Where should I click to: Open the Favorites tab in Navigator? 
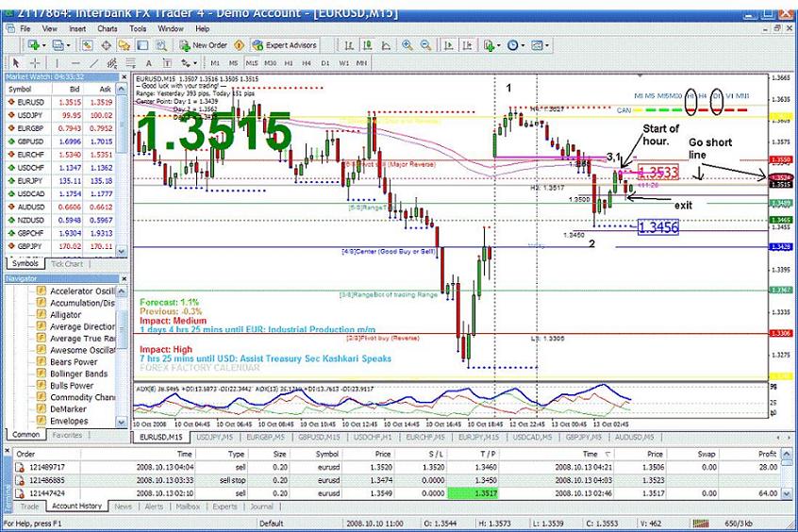coord(68,435)
